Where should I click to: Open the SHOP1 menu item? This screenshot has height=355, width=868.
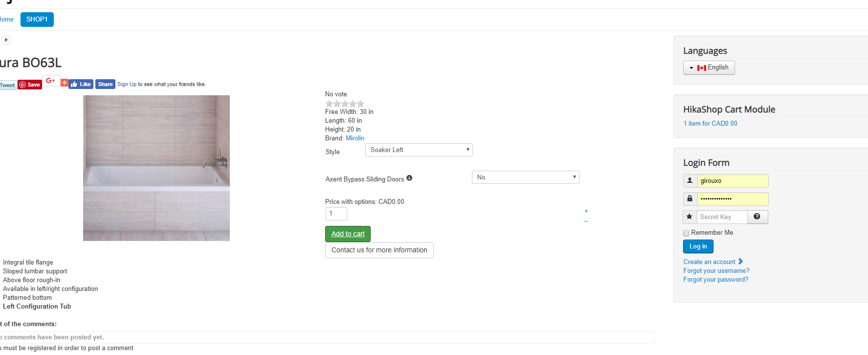37,20
